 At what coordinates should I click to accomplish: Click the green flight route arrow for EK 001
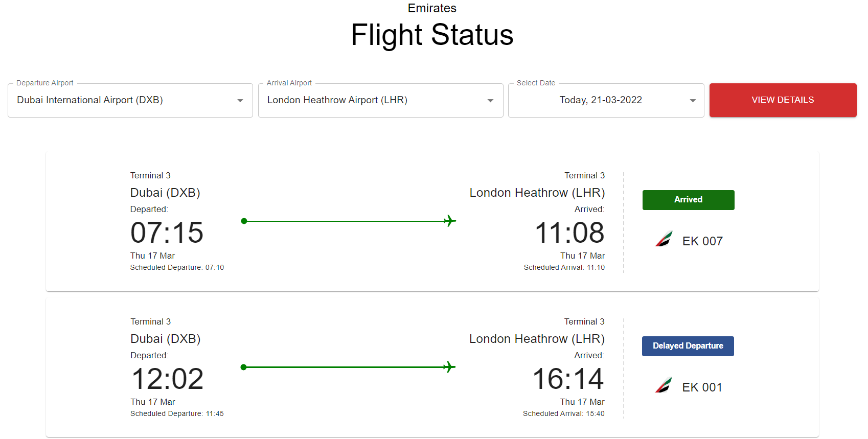[x=348, y=366]
